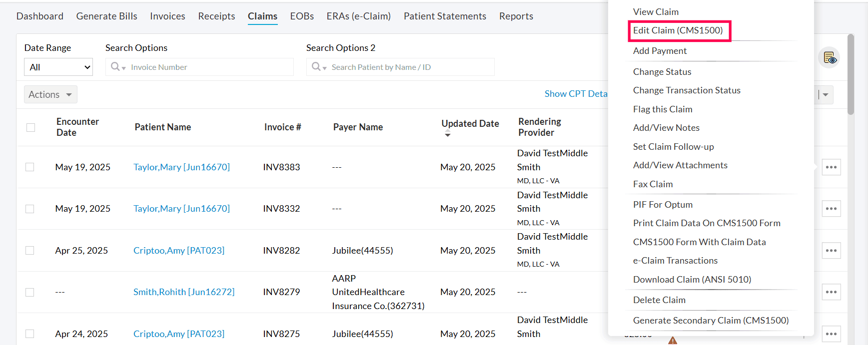Image resolution: width=868 pixels, height=345 pixels.
Task: Open the EOBs tab
Action: 302,16
